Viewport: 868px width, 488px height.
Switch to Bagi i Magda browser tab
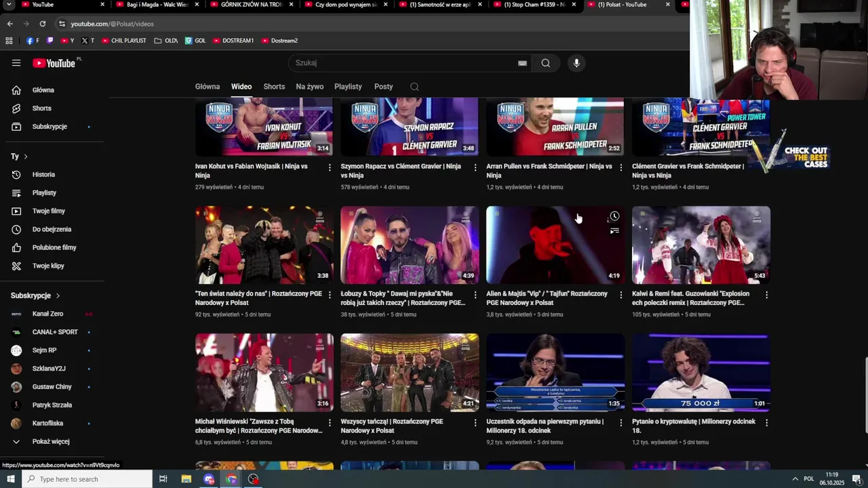tap(155, 5)
